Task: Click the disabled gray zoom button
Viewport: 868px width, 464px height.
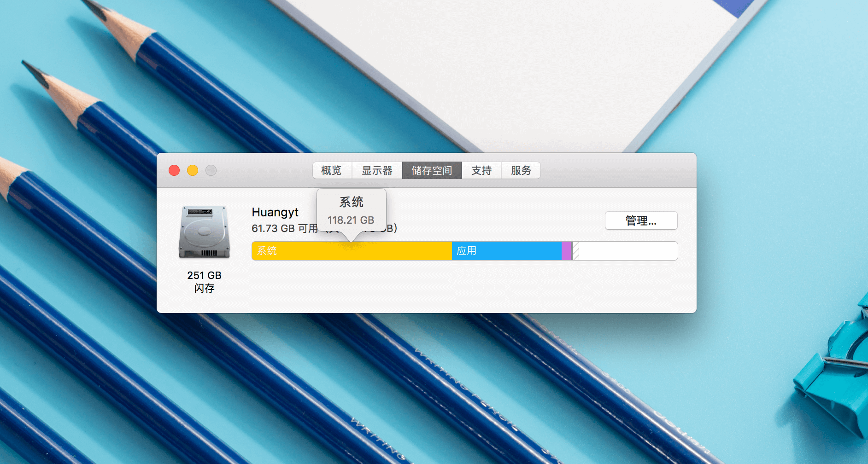Action: tap(211, 170)
